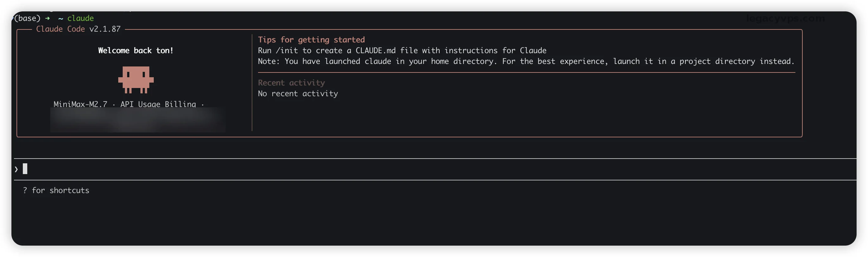Click the "Welcome back ton!" greeting

(x=135, y=50)
